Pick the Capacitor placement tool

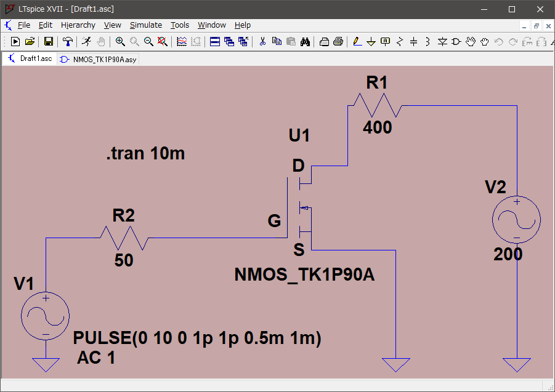[413, 42]
